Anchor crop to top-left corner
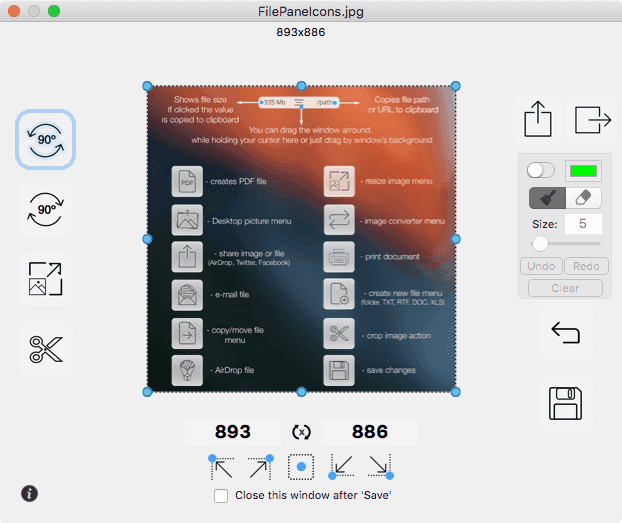This screenshot has height=523, width=622. click(221, 467)
